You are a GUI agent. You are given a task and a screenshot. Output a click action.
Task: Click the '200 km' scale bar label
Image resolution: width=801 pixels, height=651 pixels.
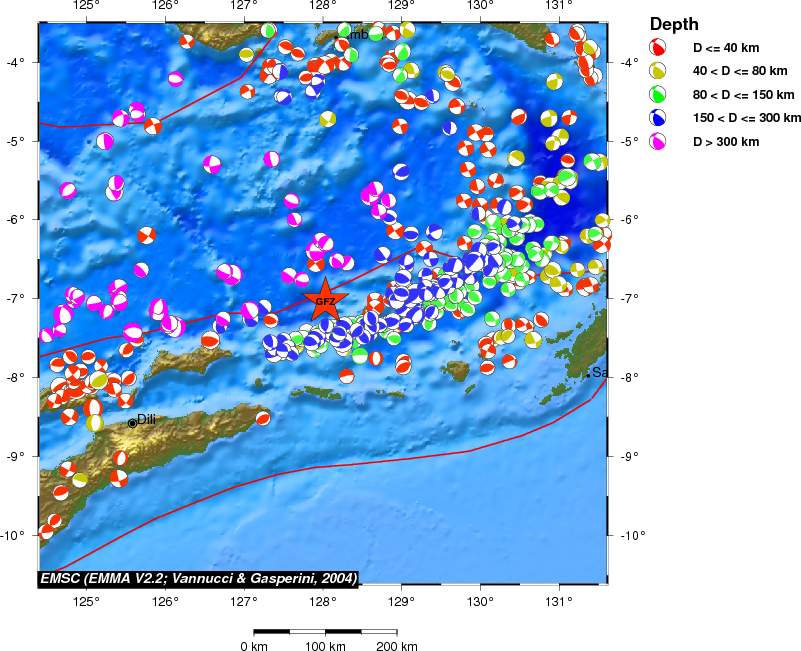(397, 646)
